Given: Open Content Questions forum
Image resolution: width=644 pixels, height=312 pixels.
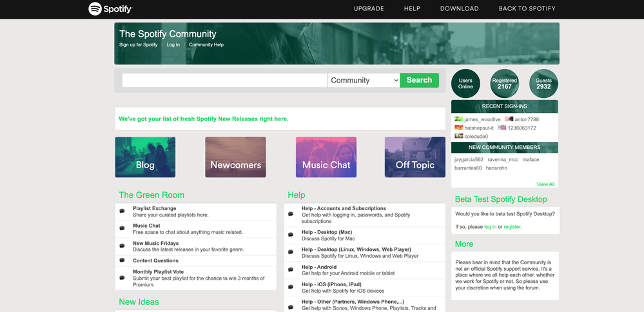Looking at the screenshot, I should click(x=155, y=260).
